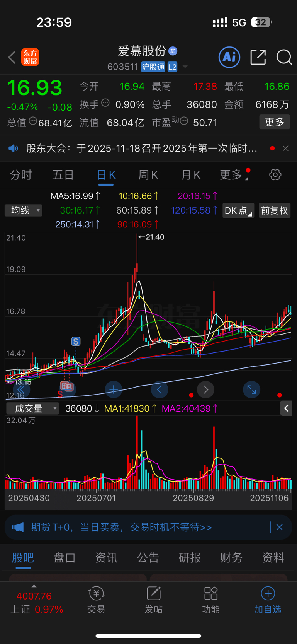Open the 成交量 sub-indicator dropdown
Image resolution: width=297 pixels, height=644 pixels.
[x=33, y=408]
